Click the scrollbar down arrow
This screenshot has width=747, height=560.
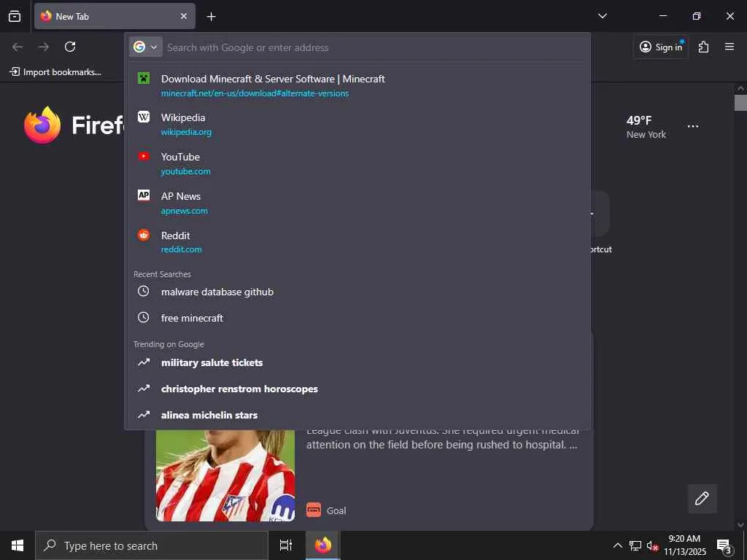(740, 525)
